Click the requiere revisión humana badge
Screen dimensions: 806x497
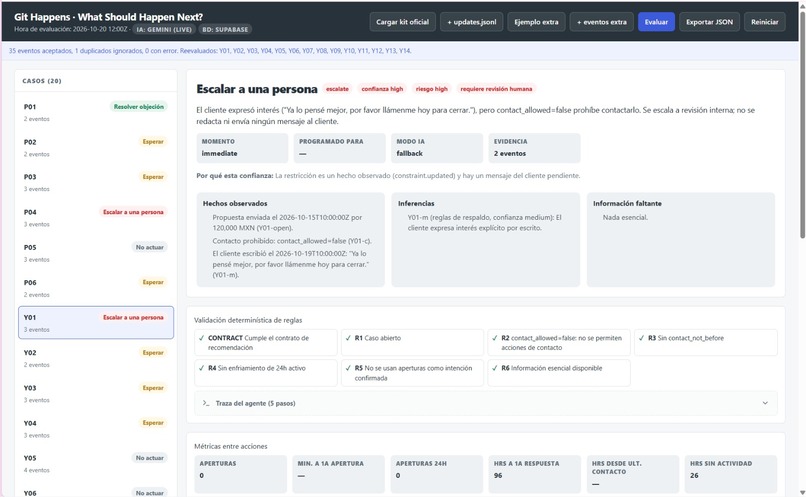click(496, 89)
